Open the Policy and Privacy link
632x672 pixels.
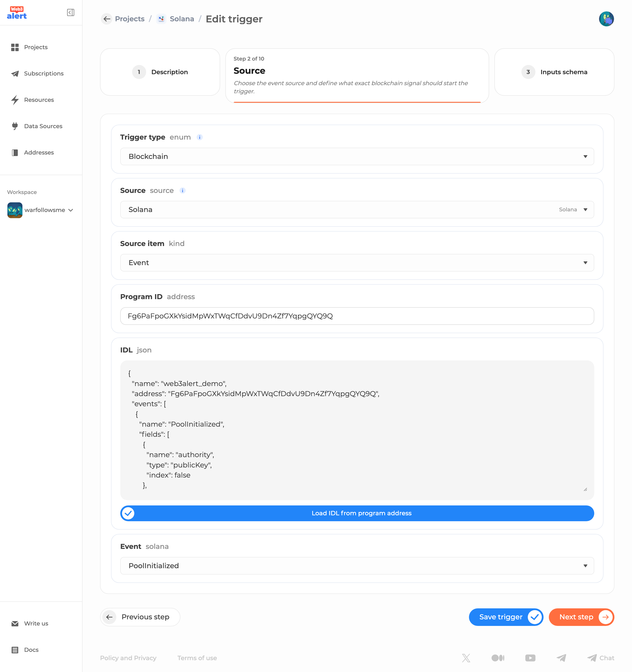pyautogui.click(x=128, y=658)
